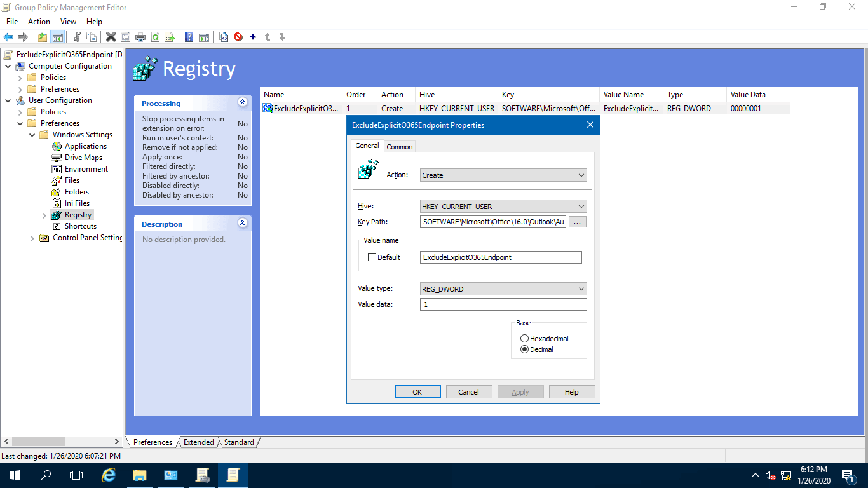Open the Action menu
868x488 pixels.
coord(39,22)
